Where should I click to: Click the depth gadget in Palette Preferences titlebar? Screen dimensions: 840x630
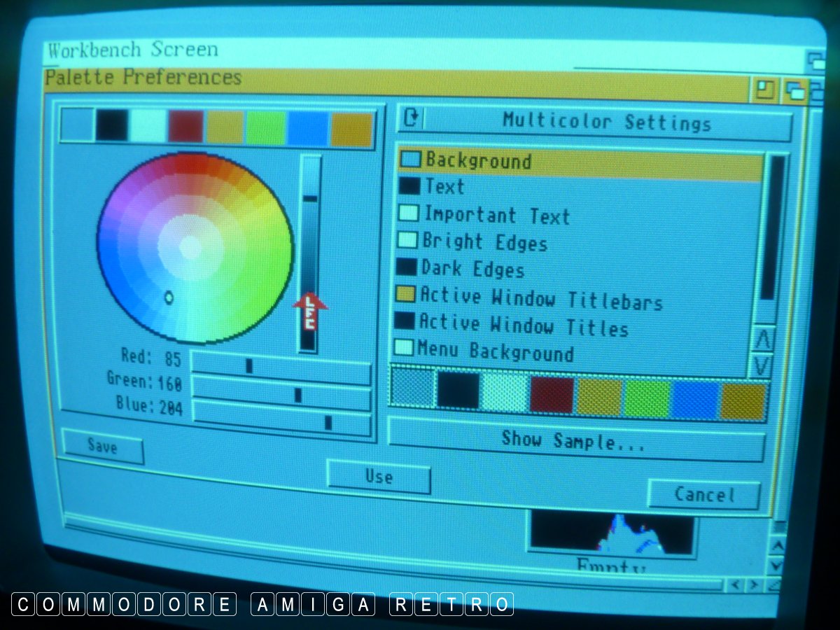tap(795, 90)
